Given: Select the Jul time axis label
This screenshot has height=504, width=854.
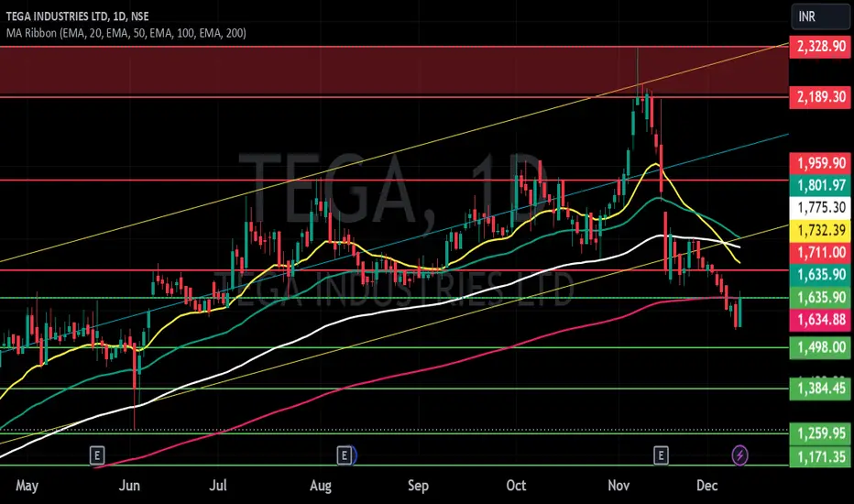Looking at the screenshot, I should [x=218, y=486].
